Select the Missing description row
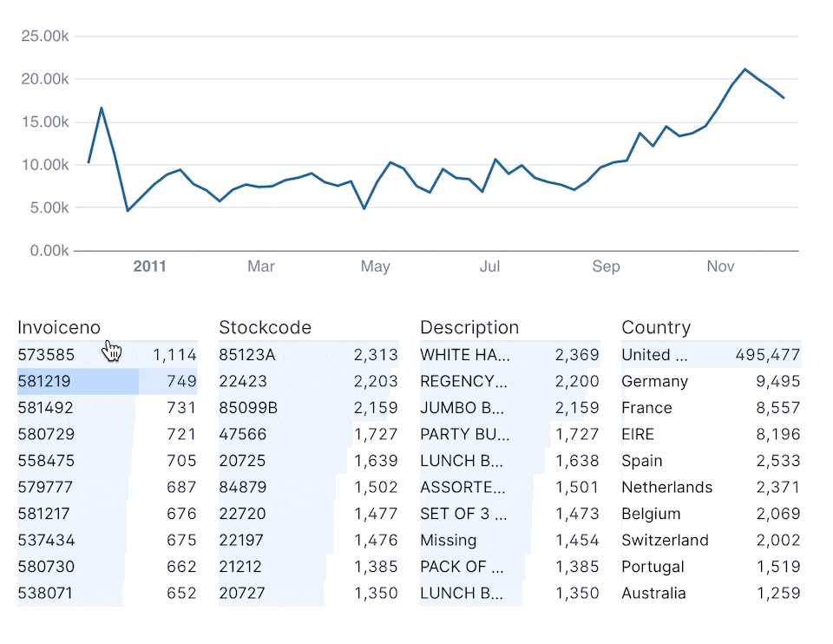This screenshot has width=833, height=644. coord(509,540)
